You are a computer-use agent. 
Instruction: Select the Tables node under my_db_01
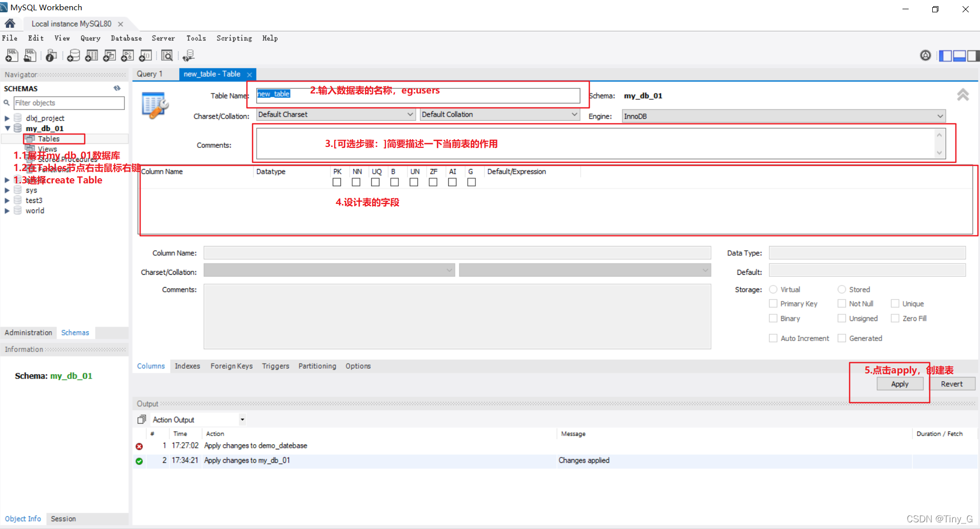pyautogui.click(x=49, y=139)
